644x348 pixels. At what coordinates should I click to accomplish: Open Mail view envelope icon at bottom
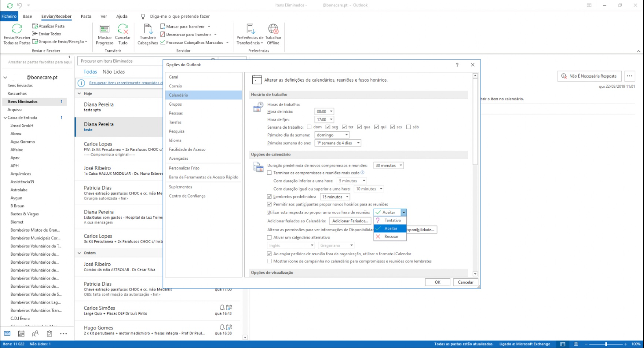tap(7, 333)
